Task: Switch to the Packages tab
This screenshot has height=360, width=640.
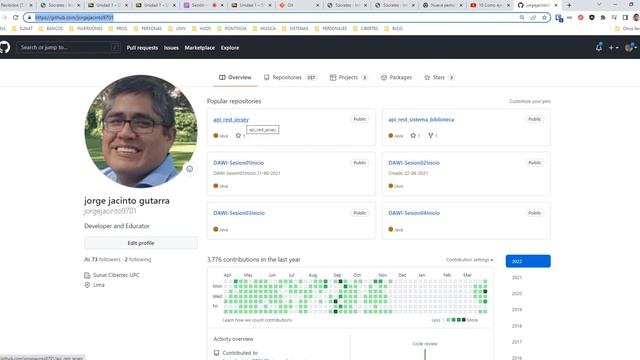Action: pyautogui.click(x=396, y=78)
